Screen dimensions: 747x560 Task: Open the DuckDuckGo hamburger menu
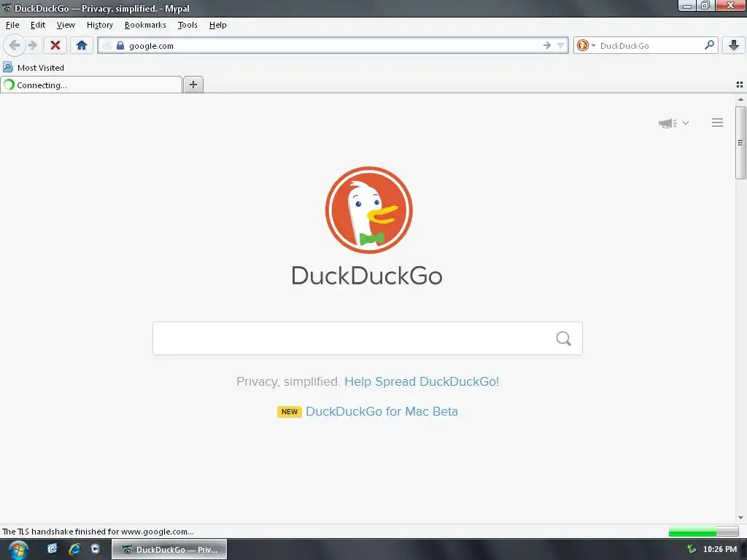click(x=718, y=122)
